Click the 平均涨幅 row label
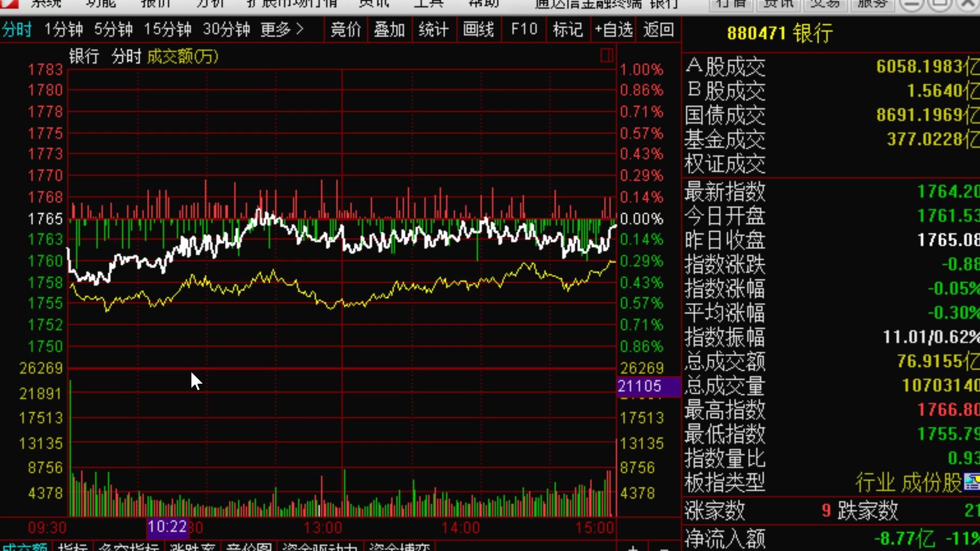The height and width of the screenshot is (551, 980). 725,313
